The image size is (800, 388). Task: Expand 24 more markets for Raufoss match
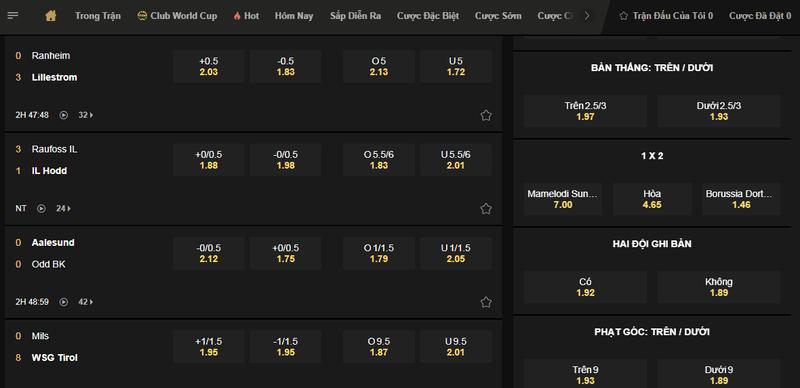64,209
